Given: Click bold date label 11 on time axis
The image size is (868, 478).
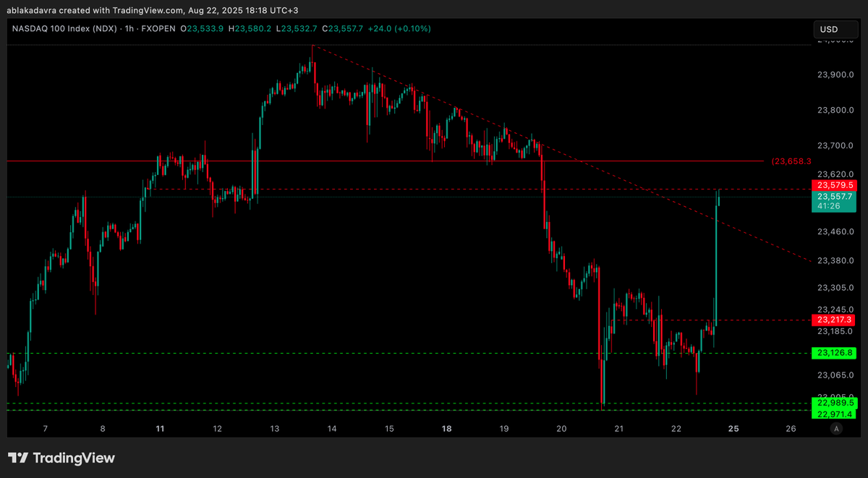Looking at the screenshot, I should [160, 429].
